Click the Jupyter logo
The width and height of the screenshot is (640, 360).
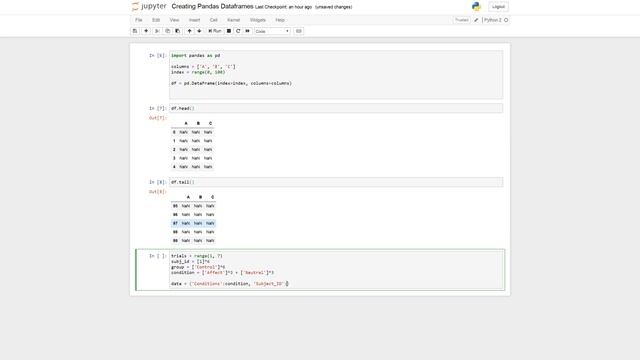click(x=149, y=7)
